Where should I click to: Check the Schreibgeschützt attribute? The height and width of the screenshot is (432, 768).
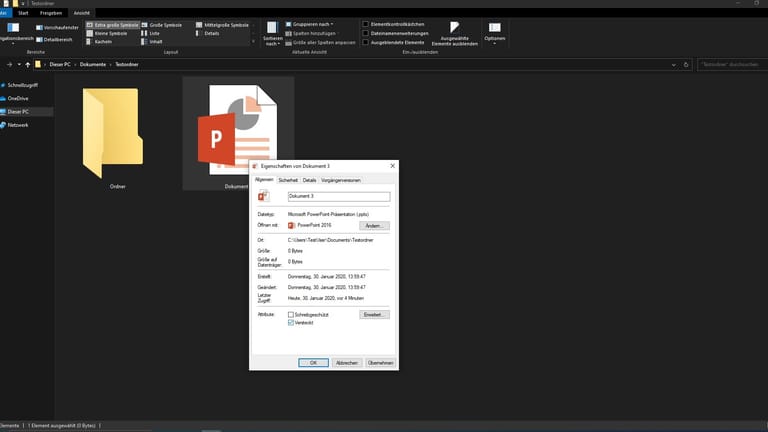coord(291,314)
